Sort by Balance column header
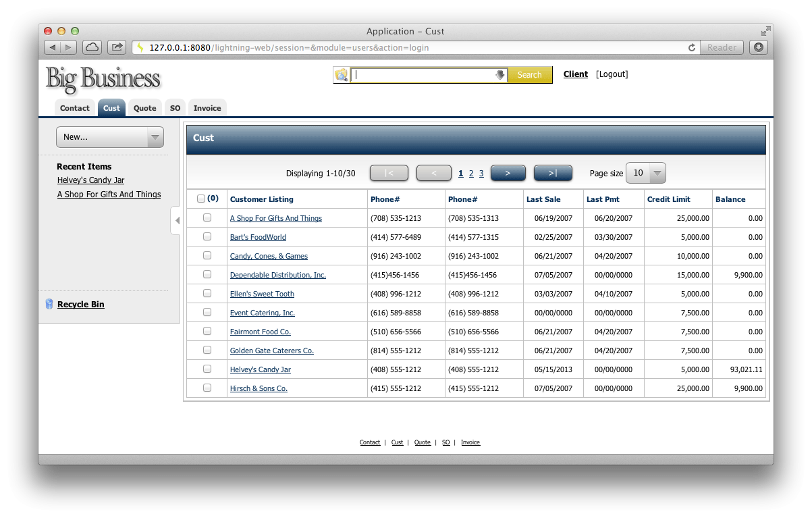The height and width of the screenshot is (518, 812). point(730,199)
